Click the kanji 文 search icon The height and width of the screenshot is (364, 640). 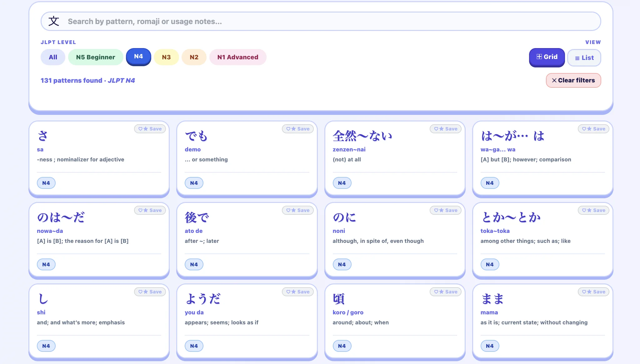click(54, 21)
